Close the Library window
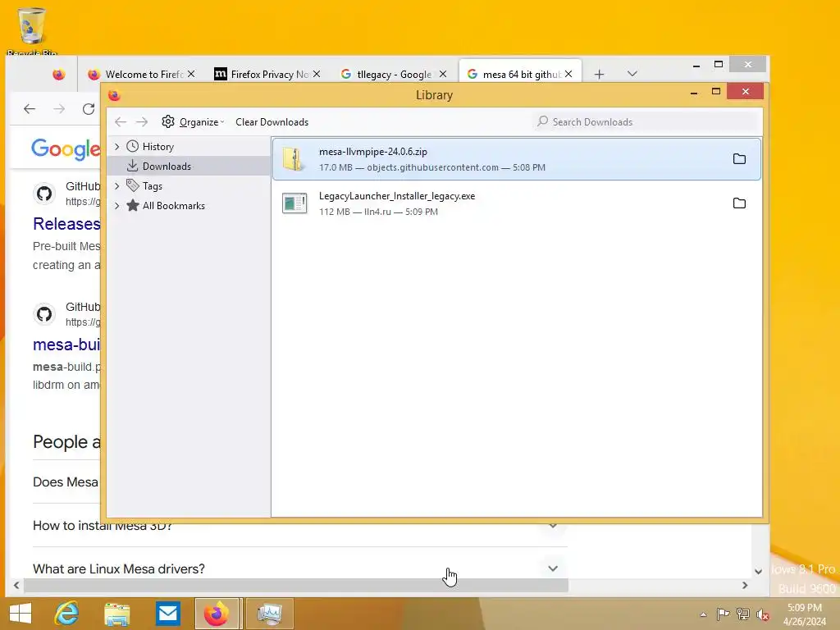Screen dimensions: 840x630 coord(745,92)
